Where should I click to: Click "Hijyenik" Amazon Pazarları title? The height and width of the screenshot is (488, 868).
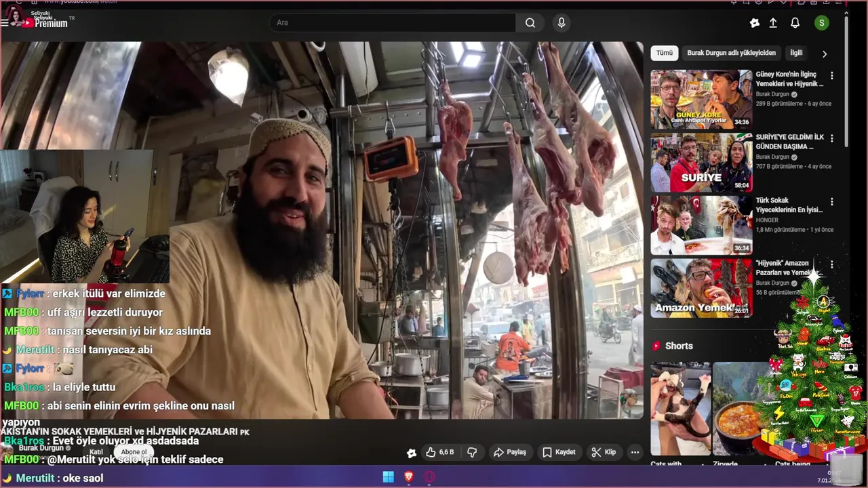click(789, 268)
